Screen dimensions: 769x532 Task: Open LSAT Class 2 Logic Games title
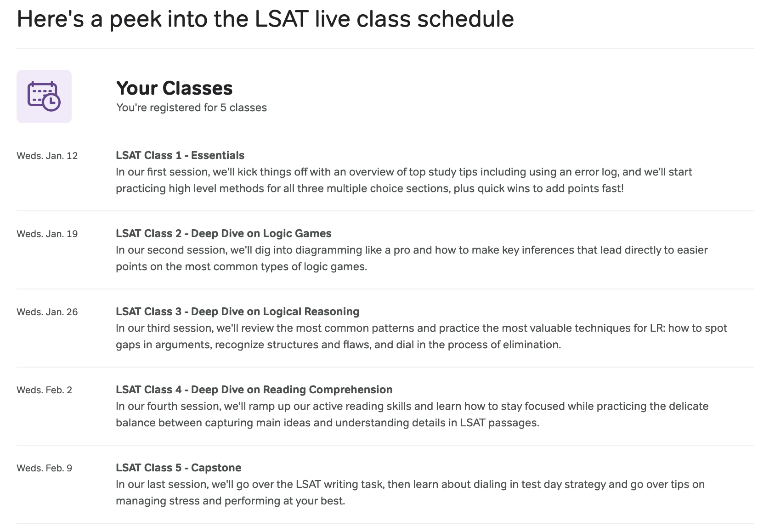(x=223, y=233)
